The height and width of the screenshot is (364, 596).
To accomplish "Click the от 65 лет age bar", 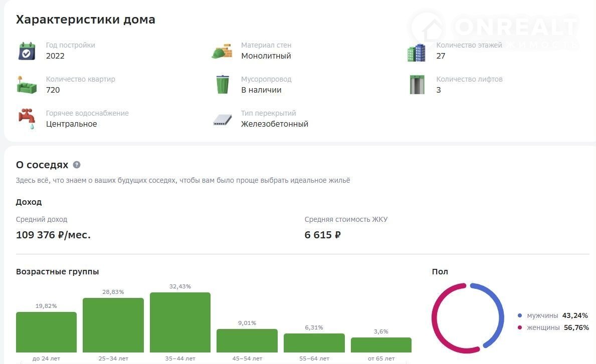I will click(381, 344).
